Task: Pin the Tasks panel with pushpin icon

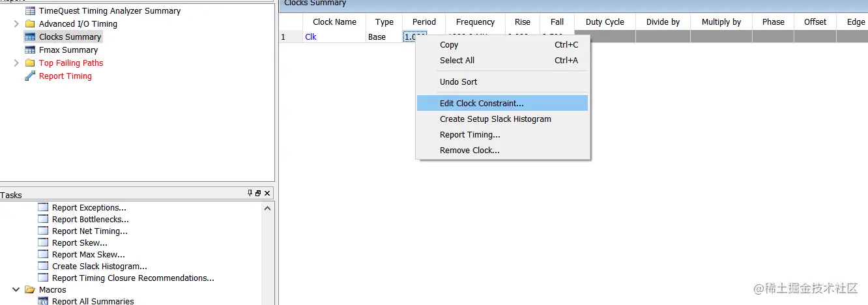Action: pyautogui.click(x=250, y=194)
